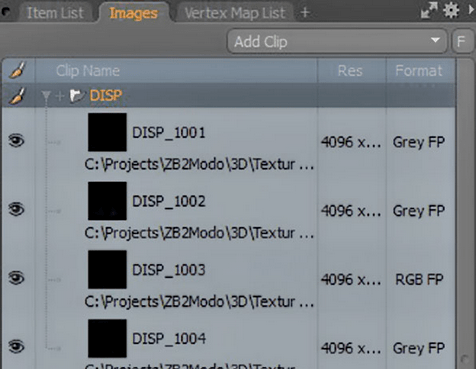This screenshot has height=369, width=476.
Task: Click resolution value of DISP_1004
Action: point(351,348)
